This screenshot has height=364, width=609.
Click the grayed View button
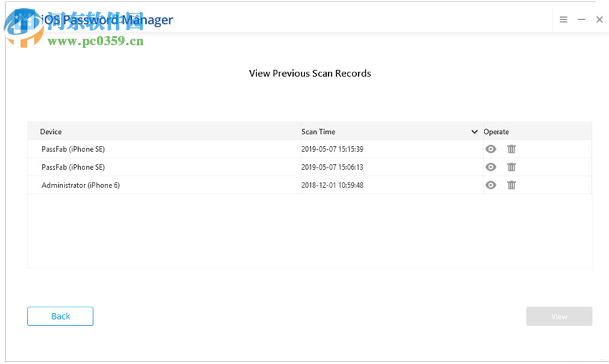pyautogui.click(x=559, y=316)
